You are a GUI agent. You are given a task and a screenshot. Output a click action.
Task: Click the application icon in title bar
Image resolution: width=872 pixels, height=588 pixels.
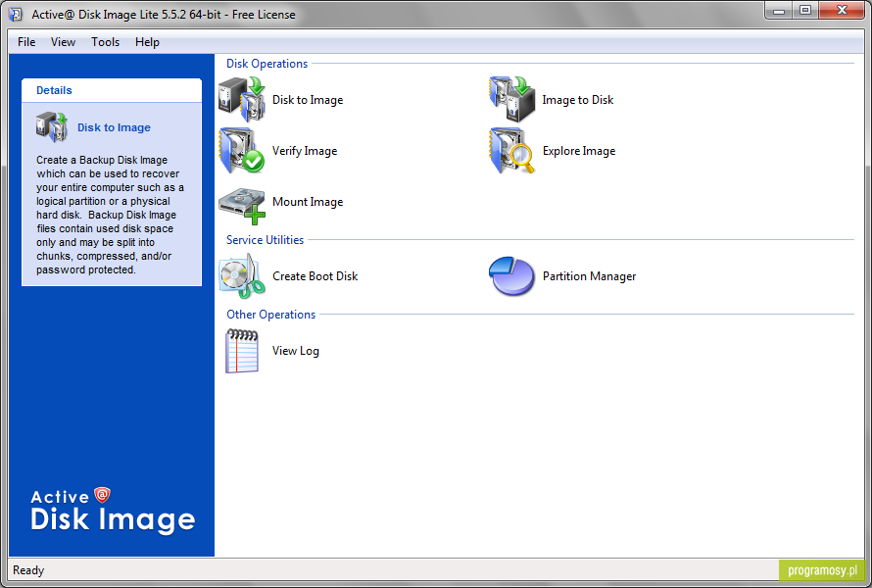point(16,14)
